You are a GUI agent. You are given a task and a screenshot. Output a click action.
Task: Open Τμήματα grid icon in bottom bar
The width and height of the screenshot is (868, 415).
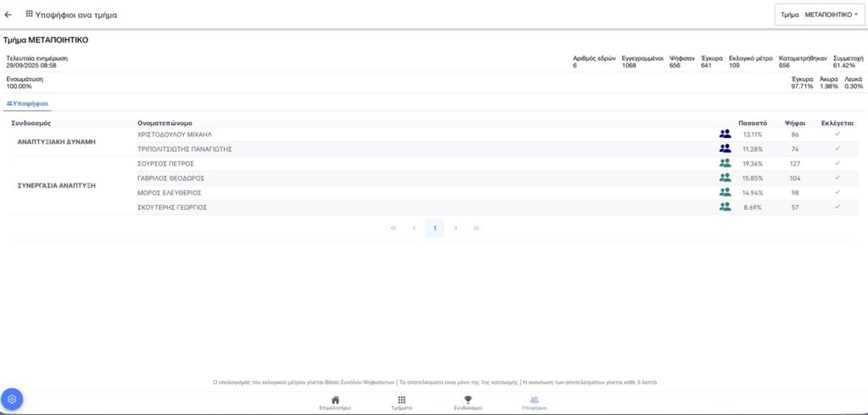[401, 401]
